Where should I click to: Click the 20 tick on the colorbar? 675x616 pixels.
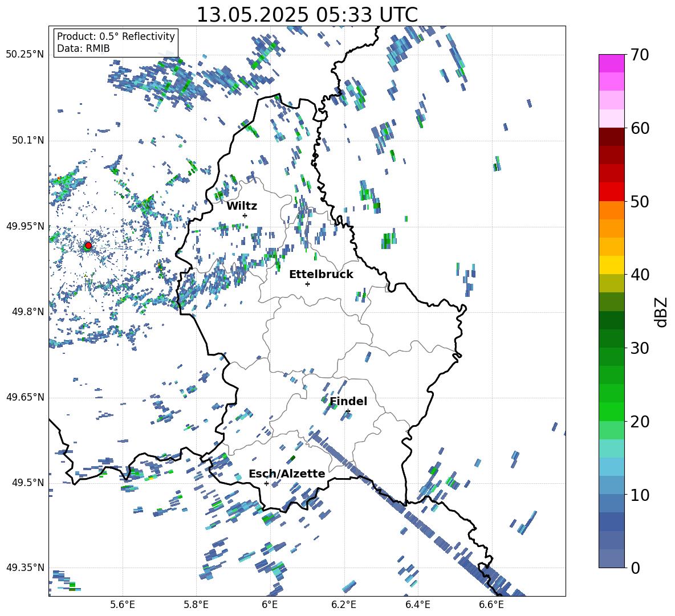click(640, 421)
